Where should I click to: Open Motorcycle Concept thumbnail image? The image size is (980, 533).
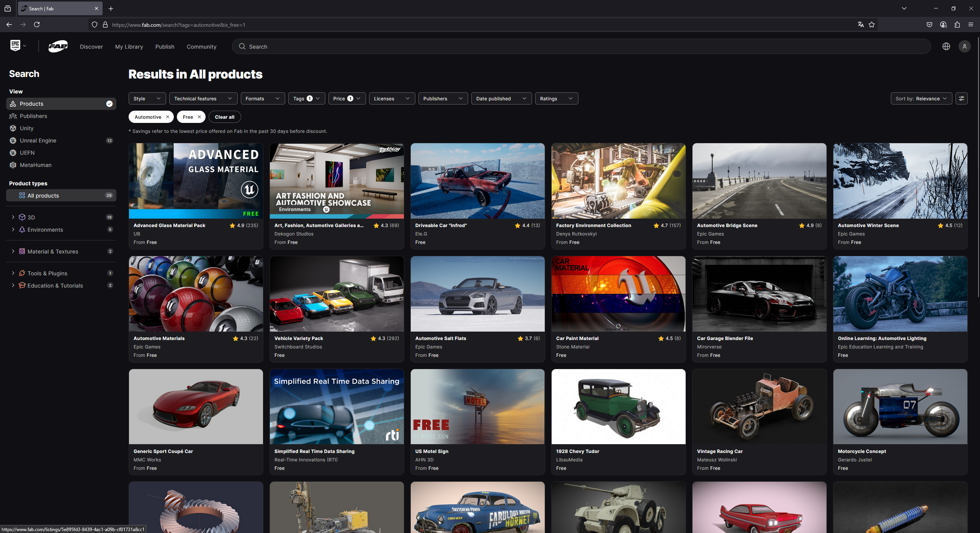[x=900, y=407]
